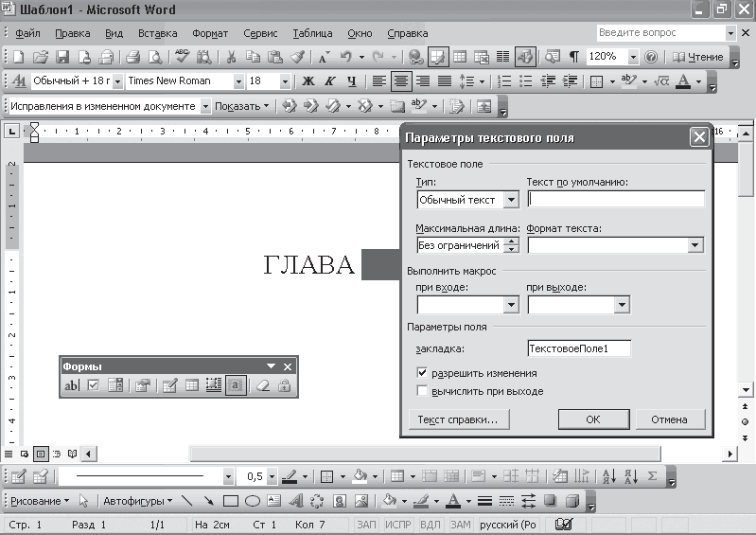Open the Таблица menu
Screen dimensions: 756x535
tap(312, 33)
